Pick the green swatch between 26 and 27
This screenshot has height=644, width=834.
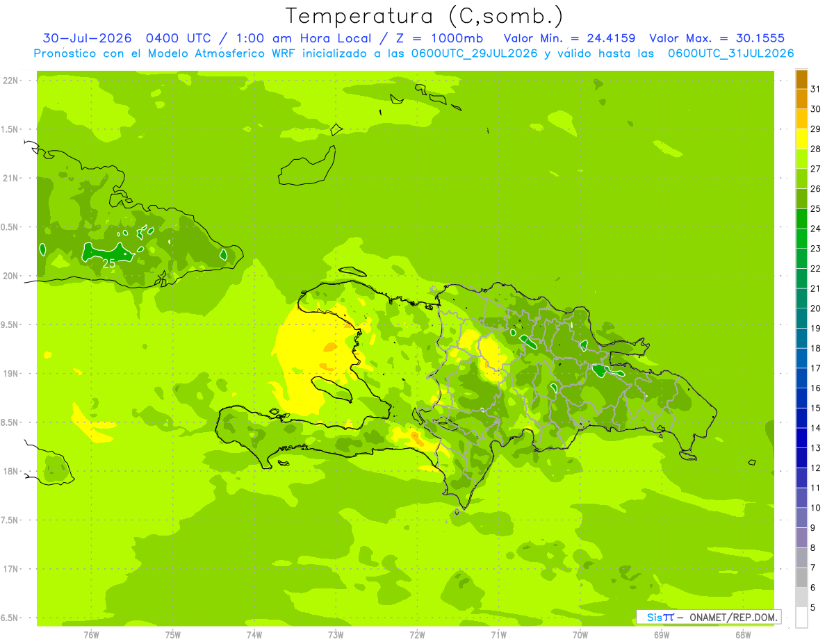(801, 179)
